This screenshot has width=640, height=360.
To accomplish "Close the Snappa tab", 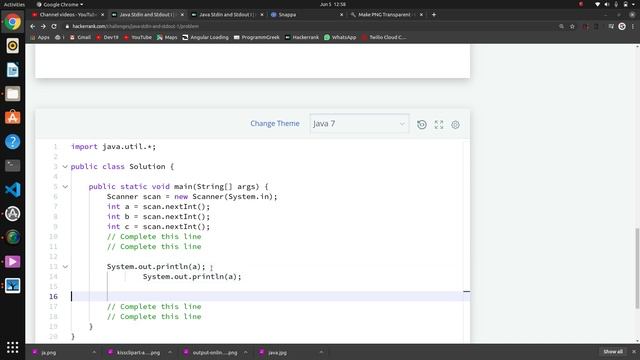I will (342, 15).
